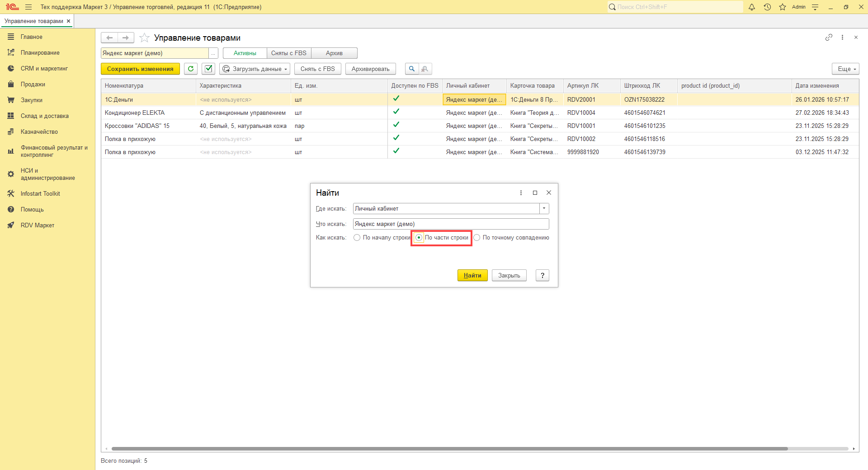Add the page to favorites with the star

pyautogui.click(x=144, y=38)
